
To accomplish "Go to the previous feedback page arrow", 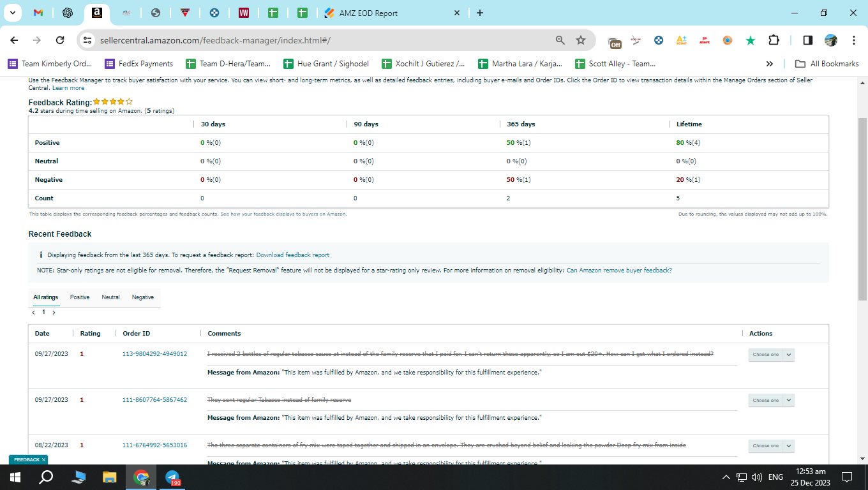I will tap(34, 313).
